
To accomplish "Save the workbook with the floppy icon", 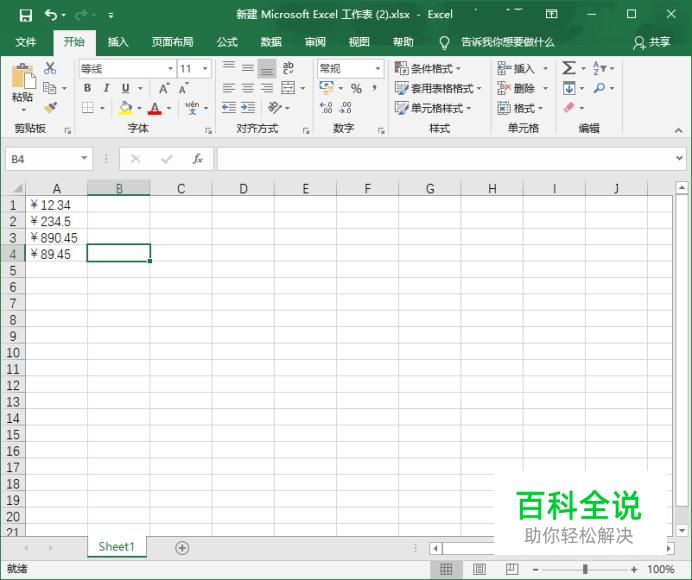I will pyautogui.click(x=26, y=15).
